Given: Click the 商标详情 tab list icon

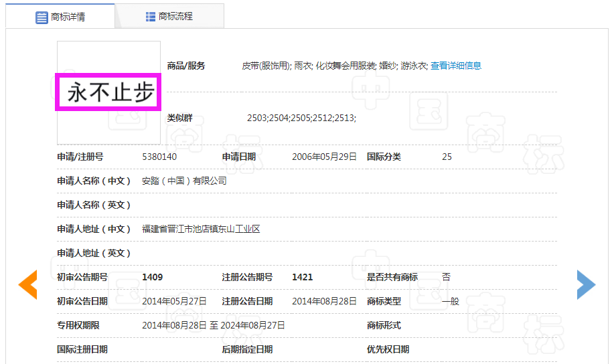Looking at the screenshot, I should 42,17.
